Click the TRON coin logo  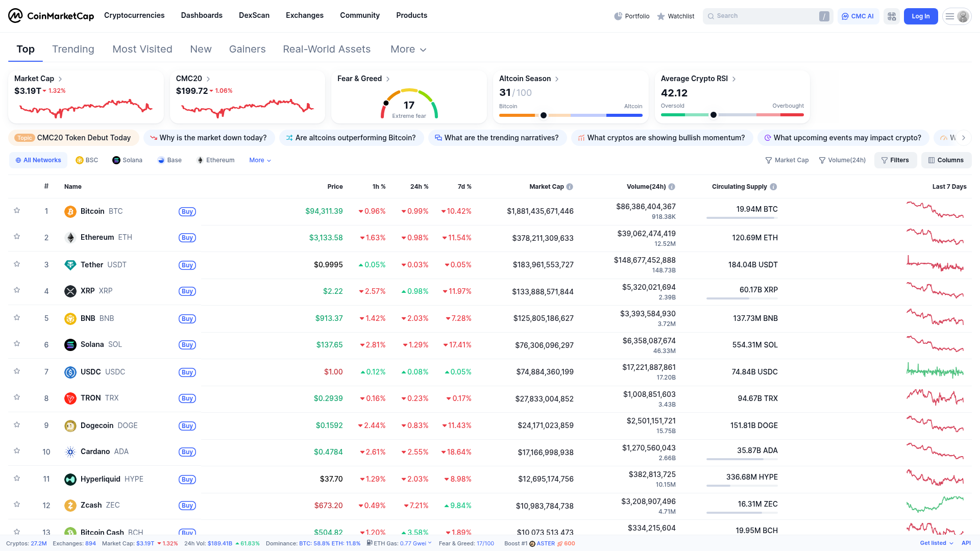pyautogui.click(x=70, y=398)
